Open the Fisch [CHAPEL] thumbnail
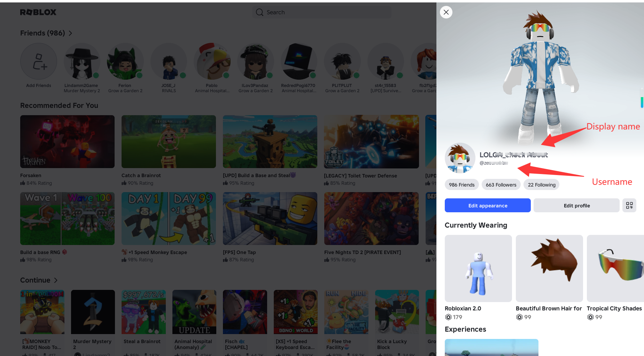 (245, 312)
